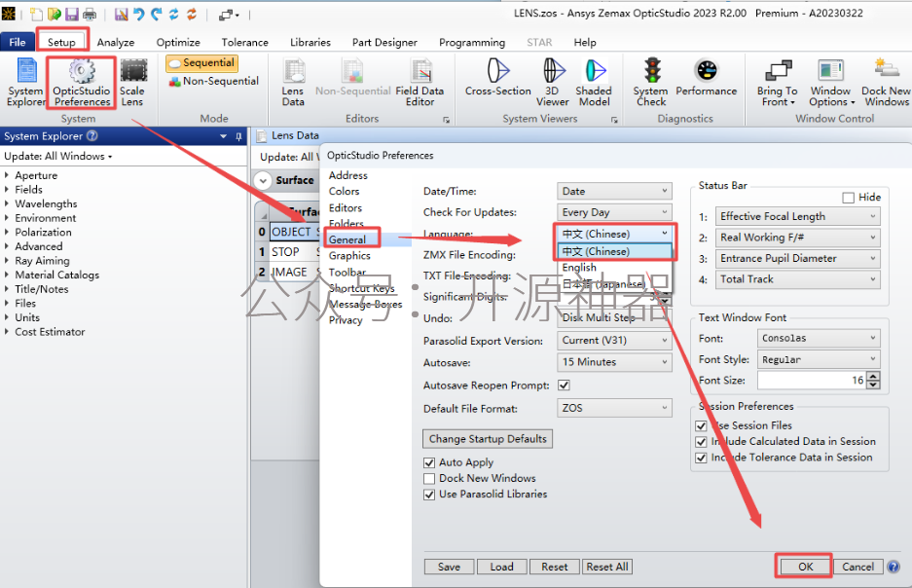
Task: Click the Dock New Windows ribbon icon
Action: [x=886, y=82]
